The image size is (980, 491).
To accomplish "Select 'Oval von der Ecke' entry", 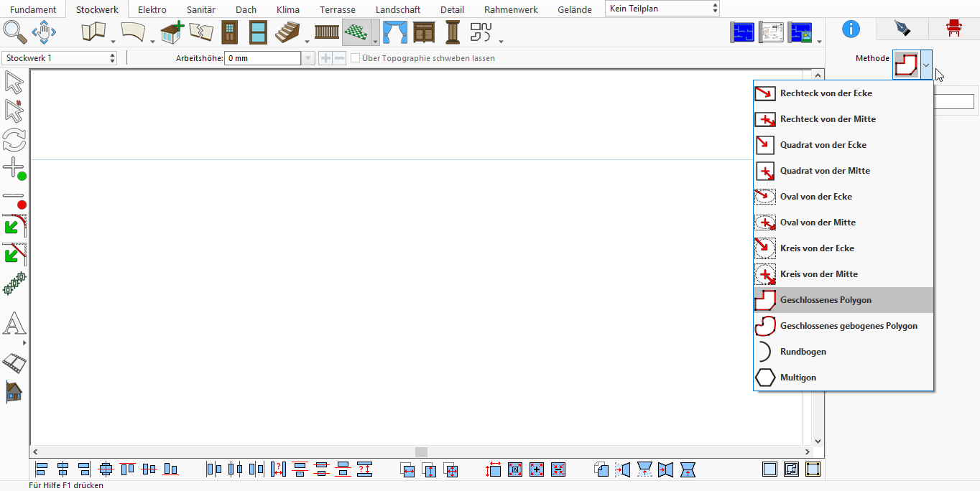I will [843, 197].
